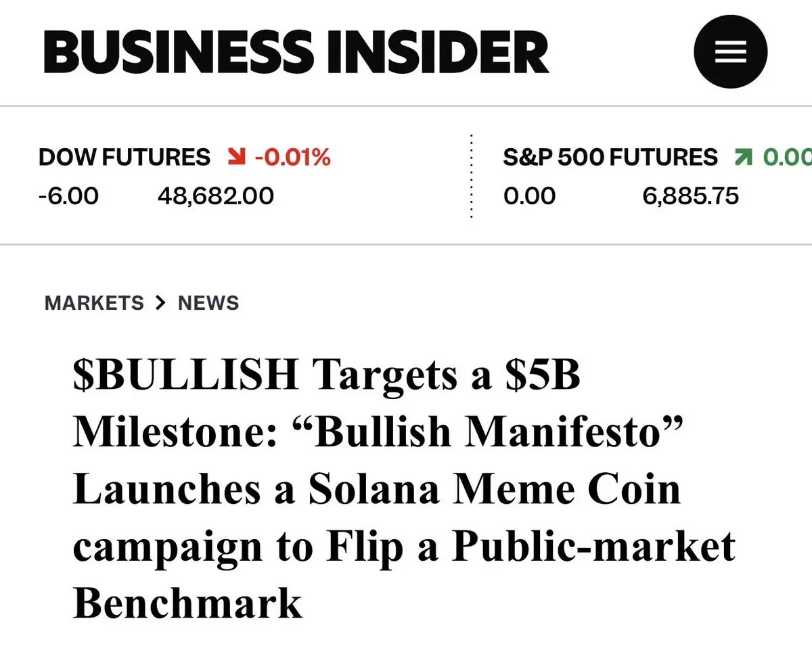Click the S&P 500 Futures 0.00 point change
Image resolution: width=812 pixels, height=648 pixels.
(x=529, y=196)
